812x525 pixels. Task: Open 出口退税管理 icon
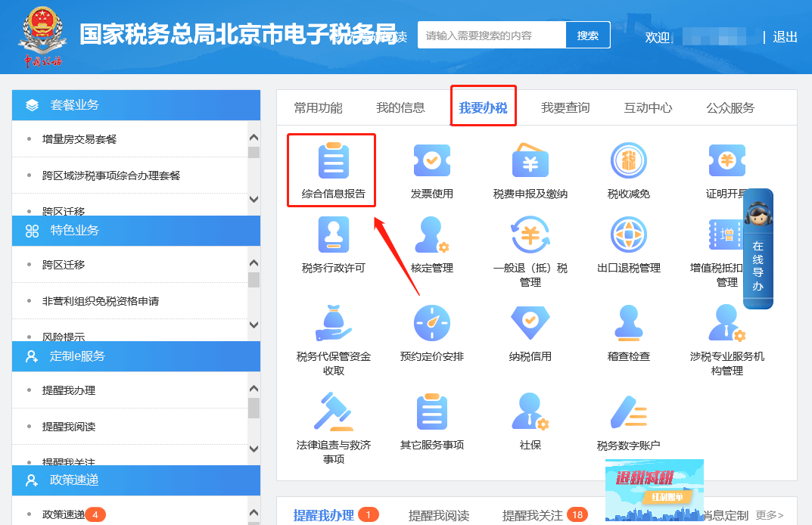[x=629, y=235]
